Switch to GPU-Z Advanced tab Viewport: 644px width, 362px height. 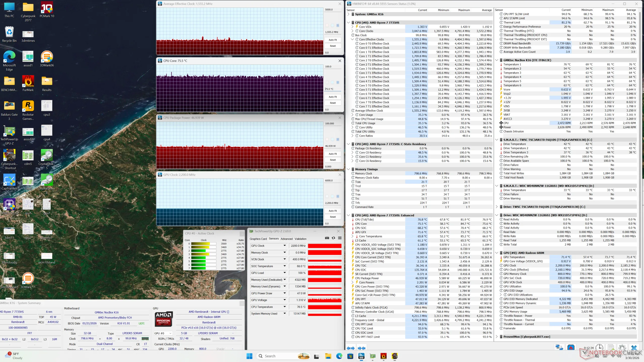click(x=287, y=239)
